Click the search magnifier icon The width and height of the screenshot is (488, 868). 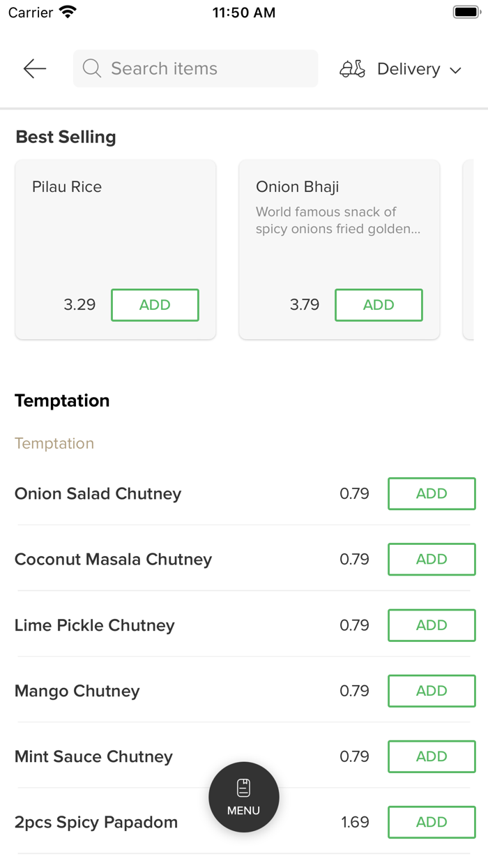[x=92, y=68]
